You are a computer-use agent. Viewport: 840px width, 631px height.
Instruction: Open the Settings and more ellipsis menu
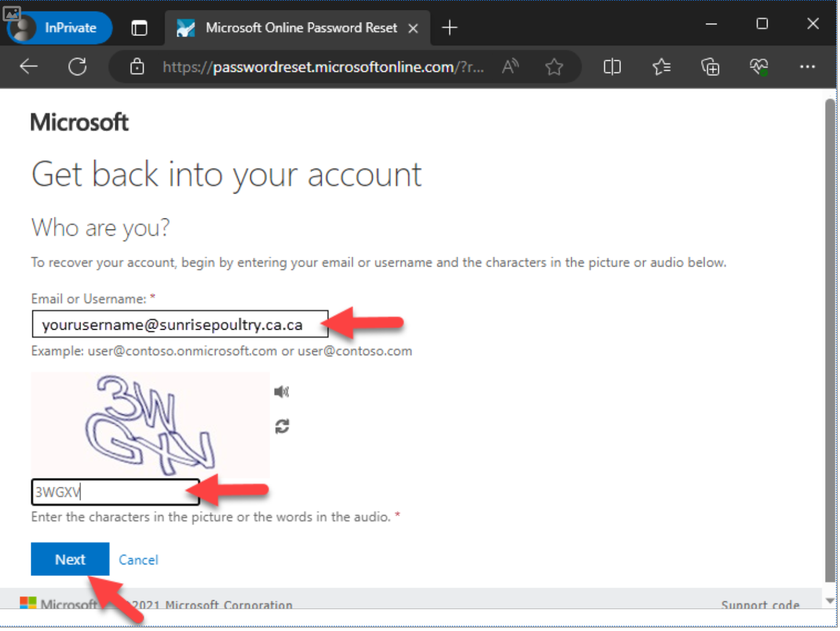tap(808, 67)
